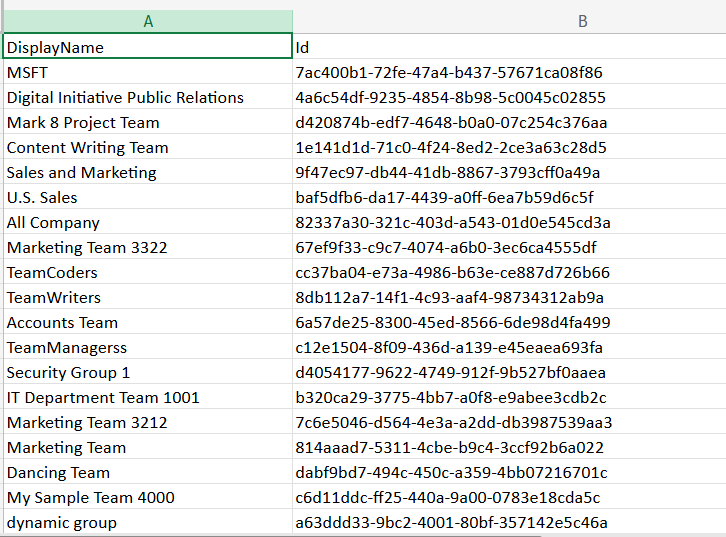Click the All Company cell
Viewport: 726px width, 537px height.
[x=148, y=222]
